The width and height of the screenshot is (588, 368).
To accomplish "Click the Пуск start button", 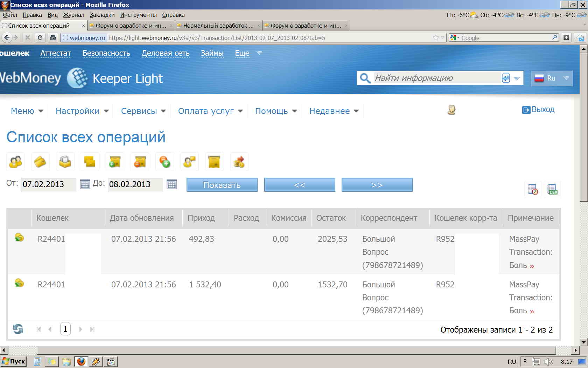I will tap(14, 361).
